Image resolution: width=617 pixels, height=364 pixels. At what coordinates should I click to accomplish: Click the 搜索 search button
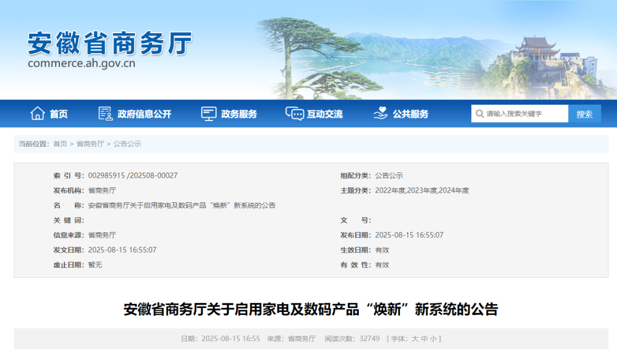click(x=584, y=113)
